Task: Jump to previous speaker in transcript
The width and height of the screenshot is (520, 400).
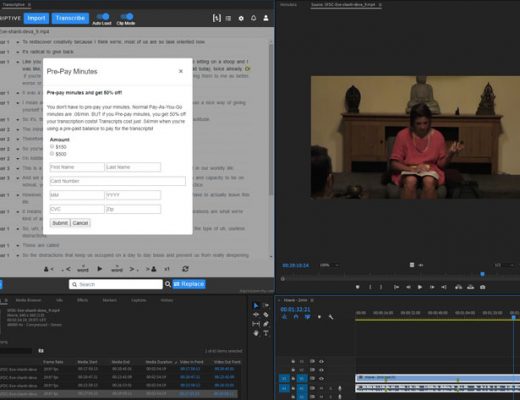Action: [49, 269]
